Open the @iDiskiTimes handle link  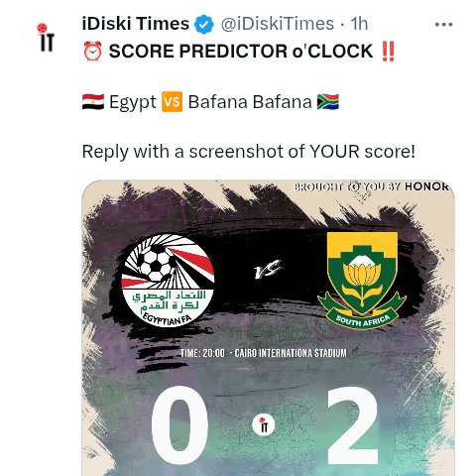click(278, 24)
